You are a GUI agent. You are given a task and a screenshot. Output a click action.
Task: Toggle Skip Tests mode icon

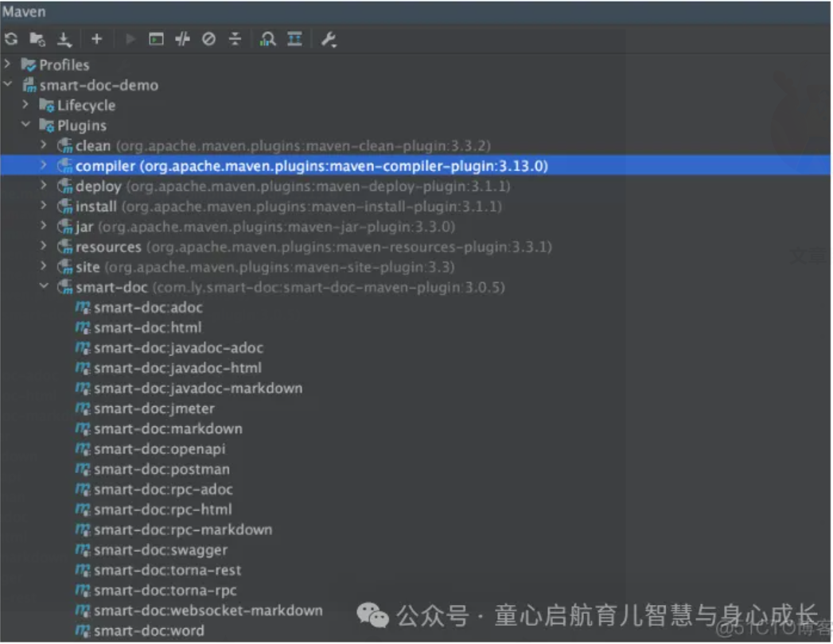(x=208, y=39)
